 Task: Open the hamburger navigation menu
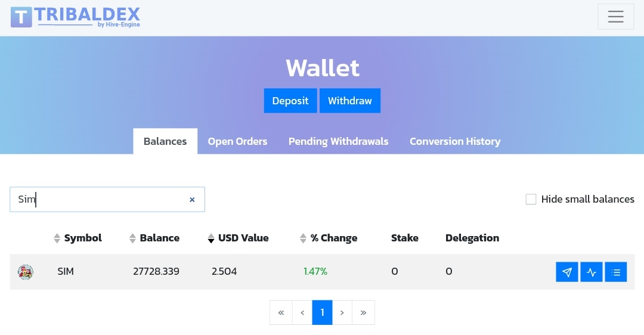pyautogui.click(x=615, y=17)
